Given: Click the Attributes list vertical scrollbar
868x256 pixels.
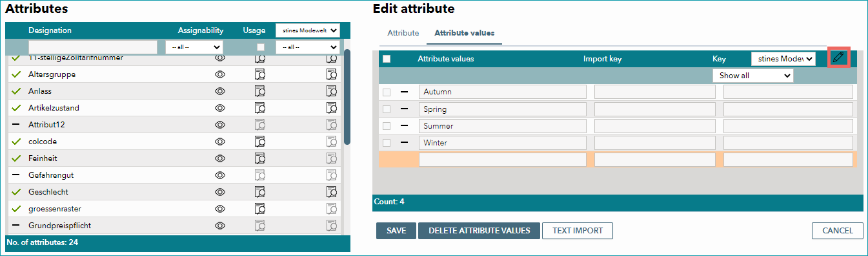Looking at the screenshot, I should tap(347, 97).
